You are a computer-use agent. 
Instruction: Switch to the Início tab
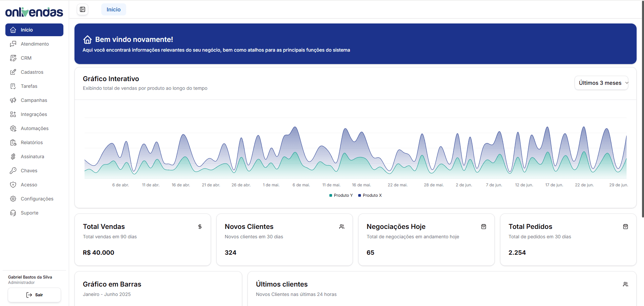tap(113, 9)
